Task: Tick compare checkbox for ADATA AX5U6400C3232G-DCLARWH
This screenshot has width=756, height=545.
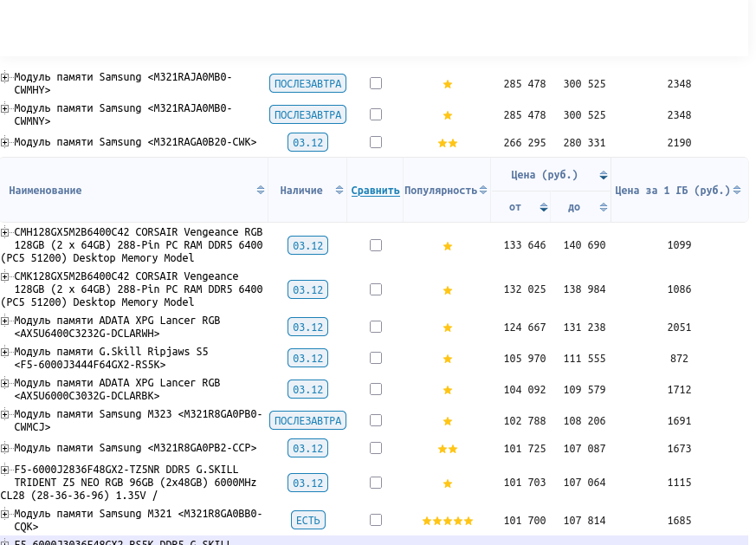Action: pyautogui.click(x=376, y=327)
